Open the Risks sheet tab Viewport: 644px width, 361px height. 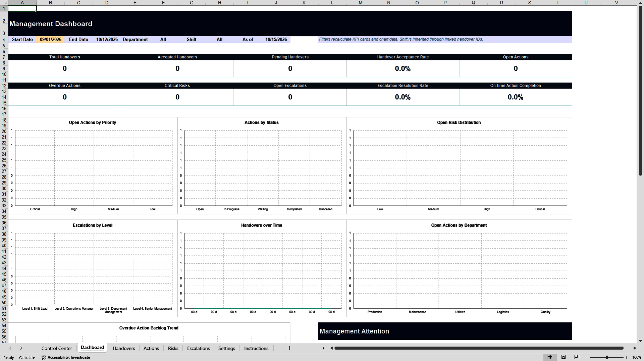pos(173,348)
